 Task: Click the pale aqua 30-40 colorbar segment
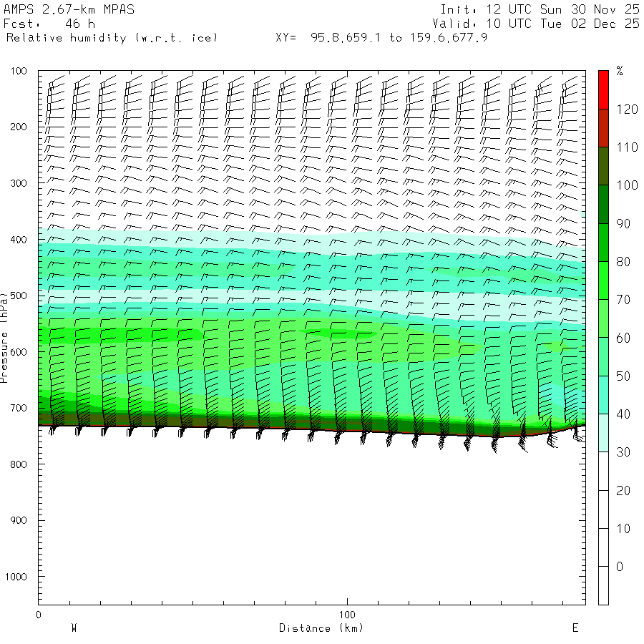point(603,433)
